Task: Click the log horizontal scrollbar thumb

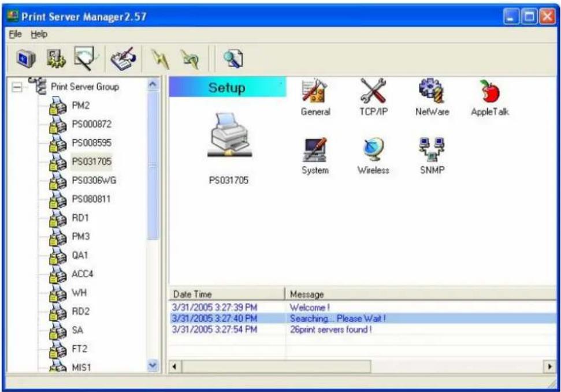Action: click(276, 367)
